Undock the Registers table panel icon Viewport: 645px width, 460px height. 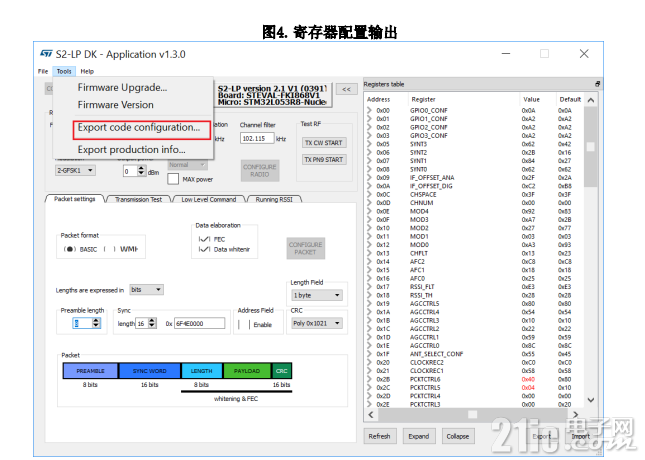tap(597, 84)
